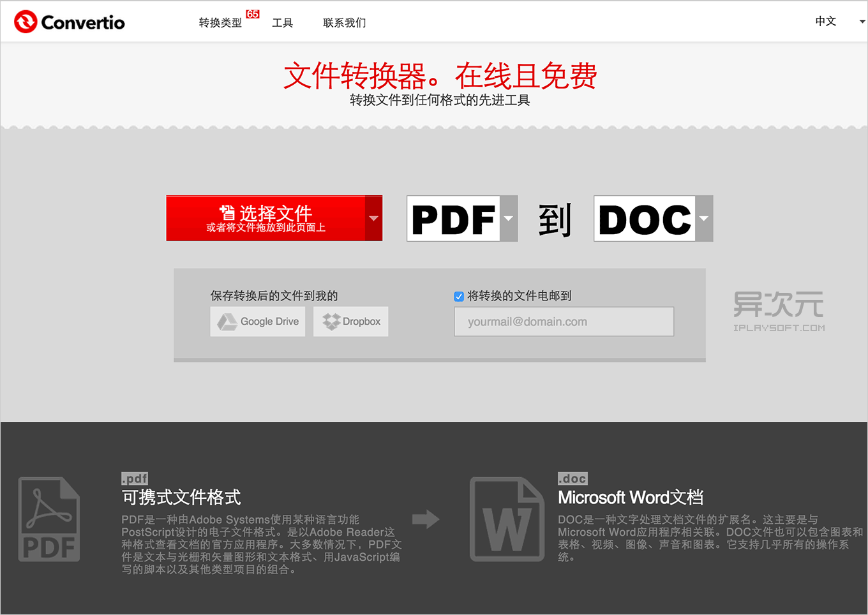
Task: Click the Microsoft Word W icon
Action: (506, 518)
